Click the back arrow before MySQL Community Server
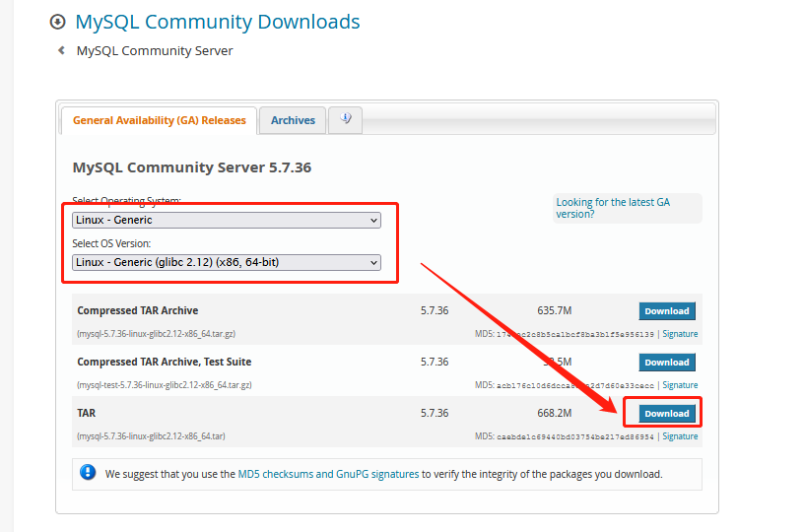Screen dimensions: 804x532 tap(61, 50)
